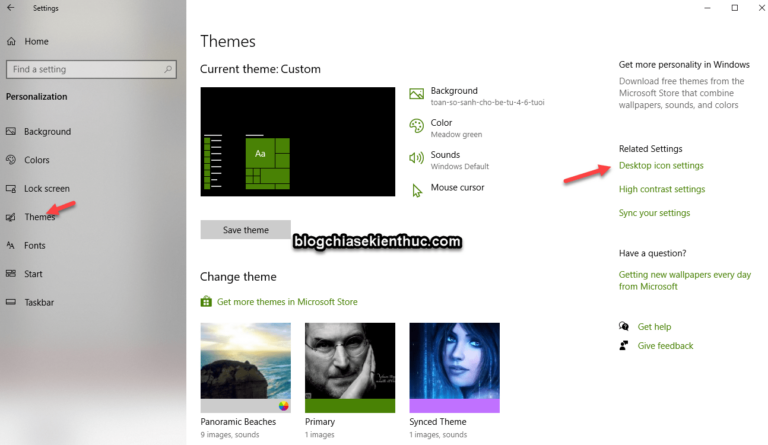Viewport: 768px width, 445px height.
Task: Select the Mouse cursor icon
Action: (417, 189)
